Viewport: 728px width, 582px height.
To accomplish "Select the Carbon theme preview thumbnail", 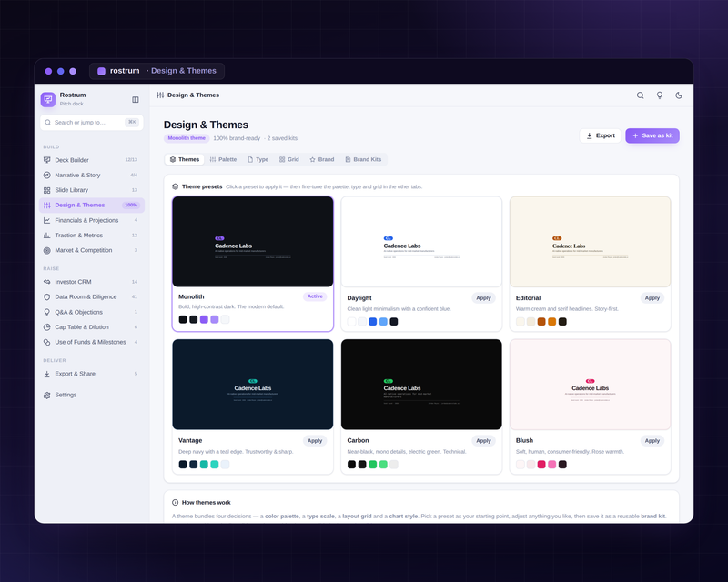I will tap(421, 385).
